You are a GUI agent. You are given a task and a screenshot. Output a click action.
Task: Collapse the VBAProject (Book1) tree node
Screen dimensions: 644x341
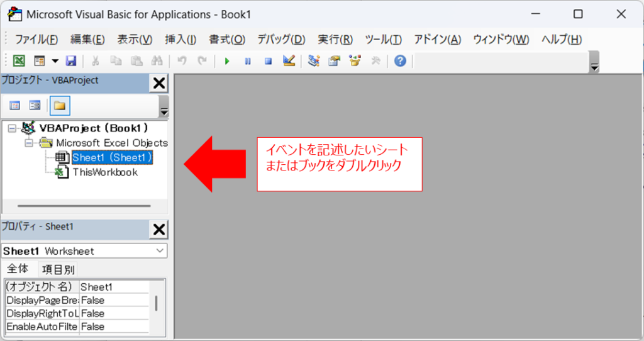[x=13, y=128]
